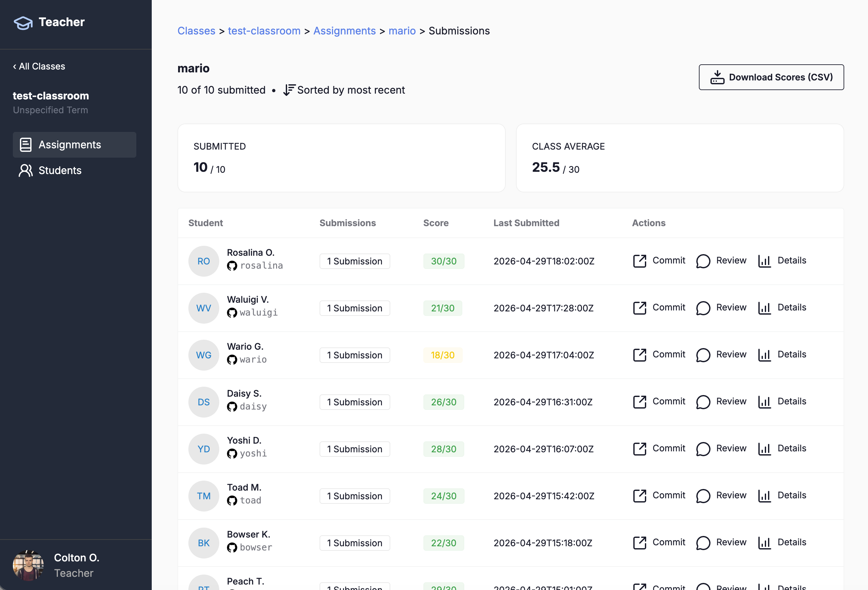Click the GitHub icon beside waluigi
The width and height of the screenshot is (868, 590).
pyautogui.click(x=232, y=313)
